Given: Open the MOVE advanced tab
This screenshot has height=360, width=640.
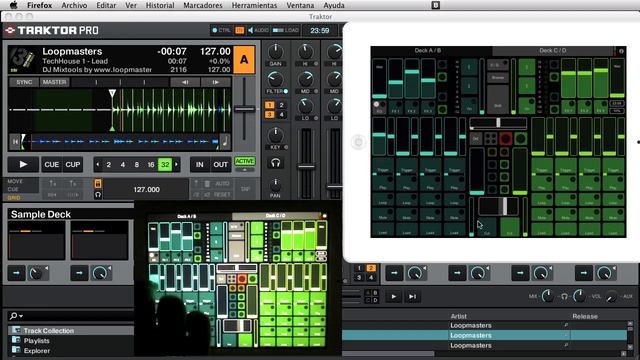Looking at the screenshot, I should [x=15, y=181].
